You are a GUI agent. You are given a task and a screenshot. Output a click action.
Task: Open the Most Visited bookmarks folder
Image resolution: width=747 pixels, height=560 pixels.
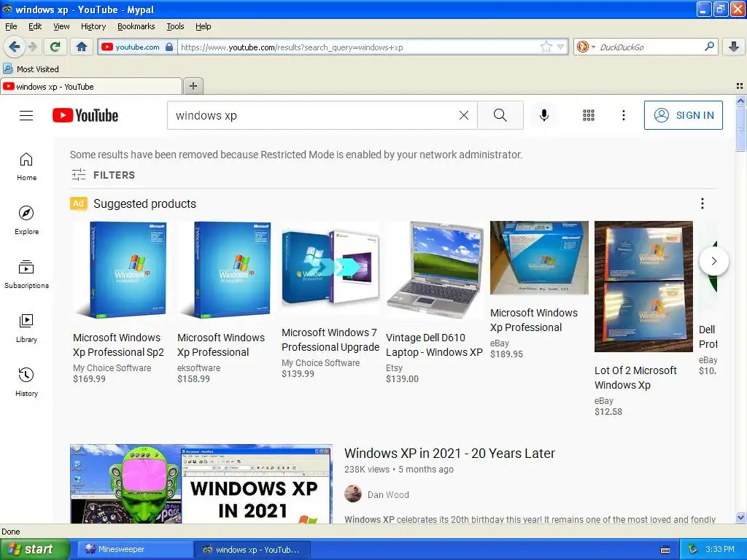[31, 69]
